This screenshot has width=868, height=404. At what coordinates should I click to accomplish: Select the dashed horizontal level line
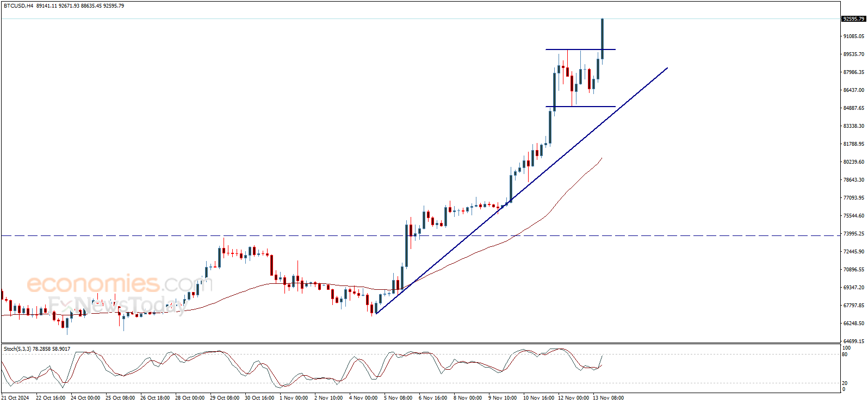tap(326, 236)
